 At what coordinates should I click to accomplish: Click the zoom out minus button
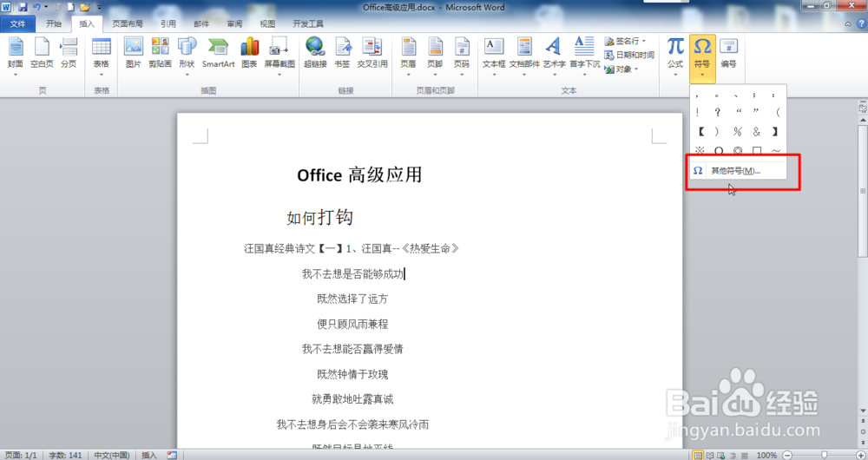click(x=787, y=455)
